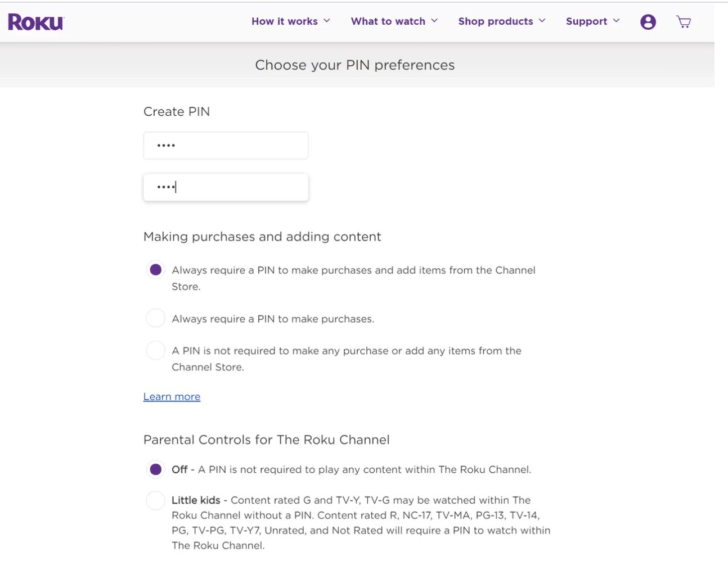View the shopping cart icon

684,21
